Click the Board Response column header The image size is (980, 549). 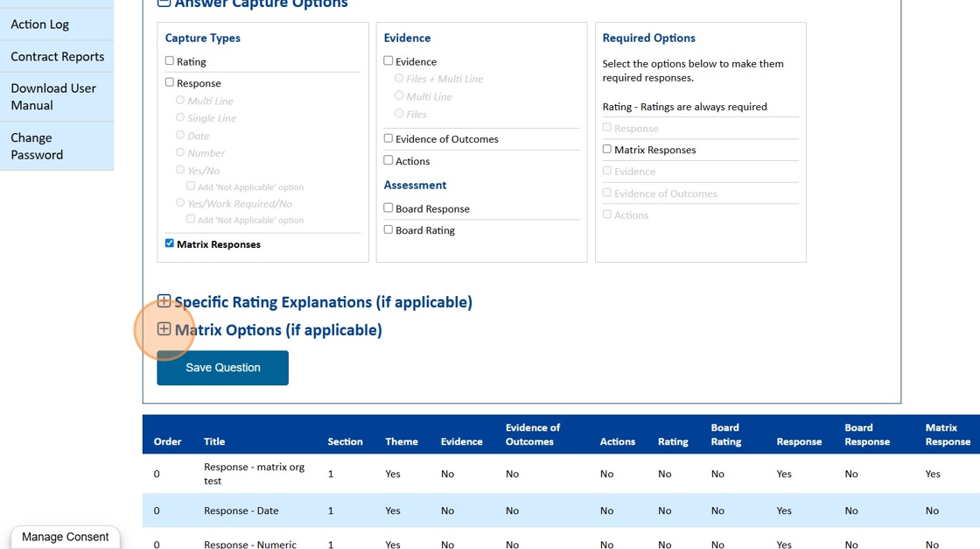tap(867, 434)
